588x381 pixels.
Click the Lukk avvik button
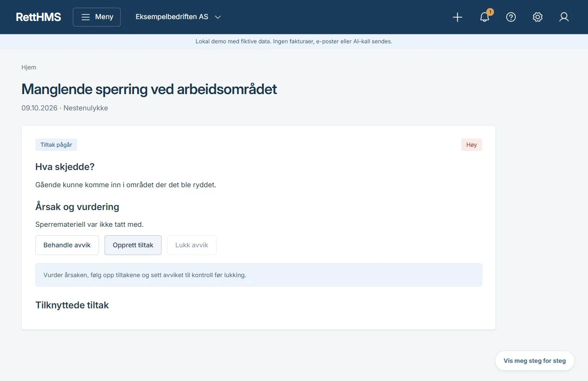tap(192, 245)
